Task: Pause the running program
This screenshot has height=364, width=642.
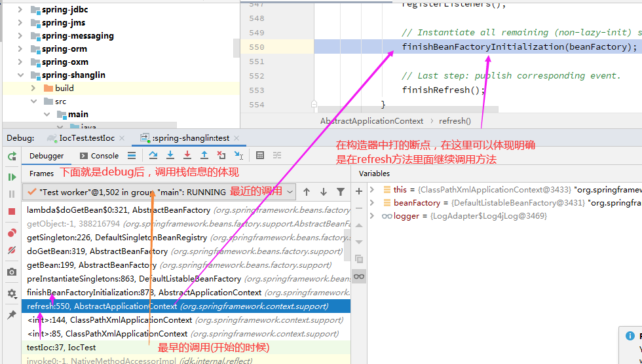Action: click(12, 194)
